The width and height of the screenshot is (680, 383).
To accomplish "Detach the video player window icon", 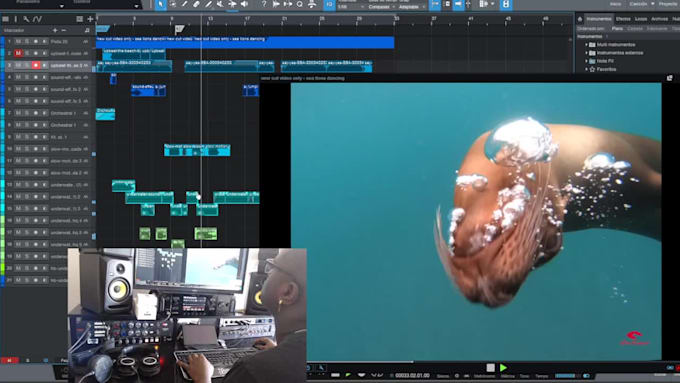I will (x=670, y=78).
